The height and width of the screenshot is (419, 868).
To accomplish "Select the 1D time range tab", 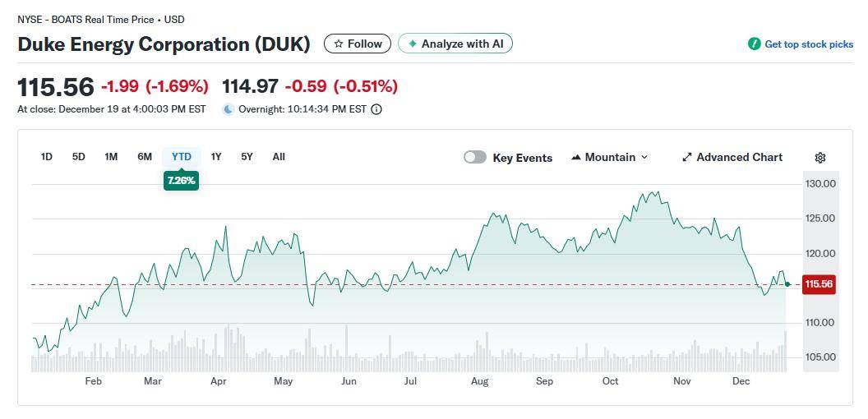I will pyautogui.click(x=47, y=157).
